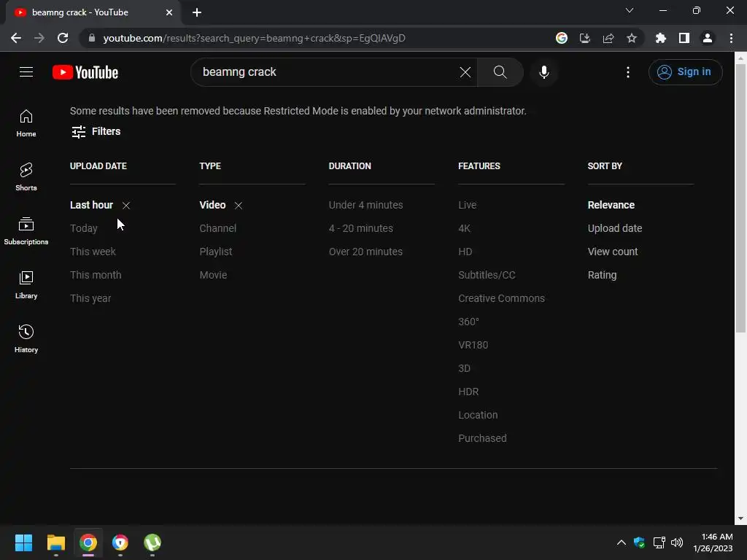Click the install app icon in the address bar

pos(584,38)
